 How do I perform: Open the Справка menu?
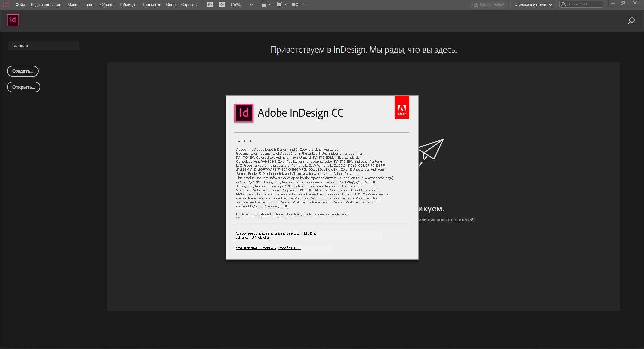[189, 5]
